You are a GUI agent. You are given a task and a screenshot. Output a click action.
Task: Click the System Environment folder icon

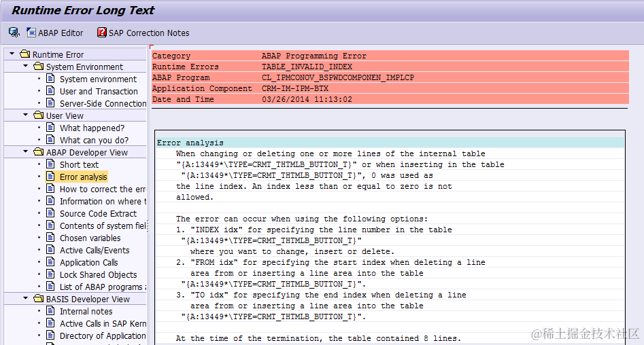[x=39, y=66]
